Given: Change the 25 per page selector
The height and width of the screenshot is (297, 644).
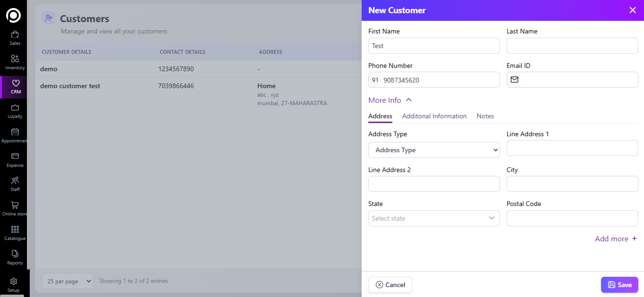Looking at the screenshot, I should pyautogui.click(x=68, y=281).
